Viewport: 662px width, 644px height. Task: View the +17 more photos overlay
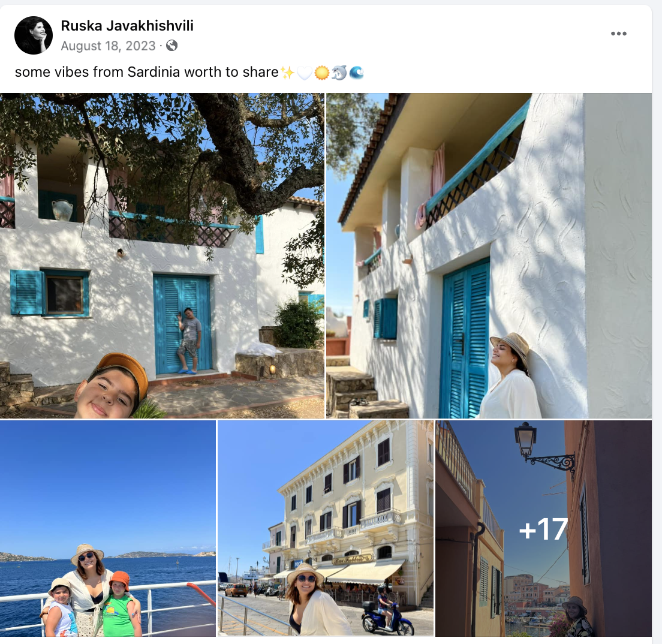tap(544, 528)
